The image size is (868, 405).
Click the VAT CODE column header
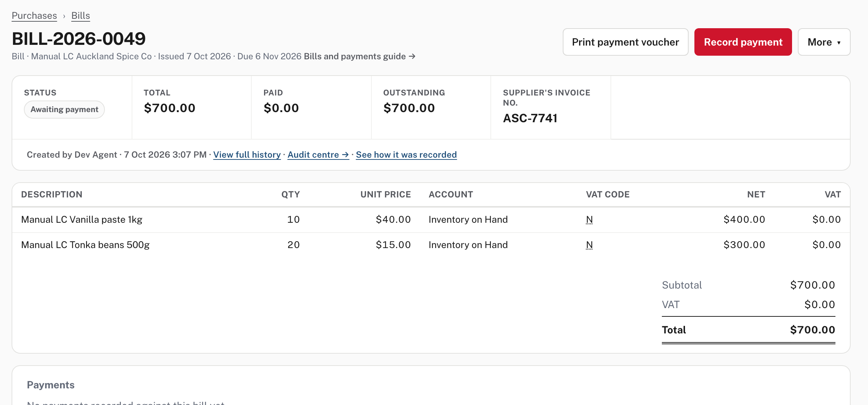(608, 195)
